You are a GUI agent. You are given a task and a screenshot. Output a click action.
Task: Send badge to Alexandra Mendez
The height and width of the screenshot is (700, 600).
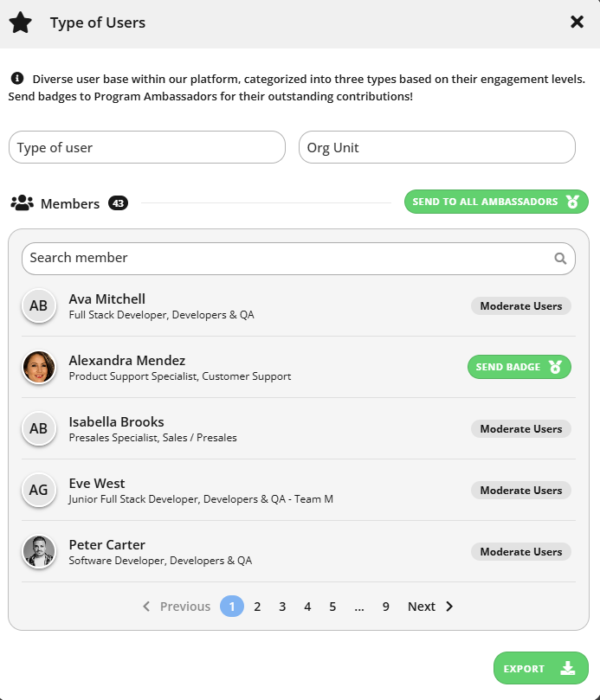(x=519, y=367)
